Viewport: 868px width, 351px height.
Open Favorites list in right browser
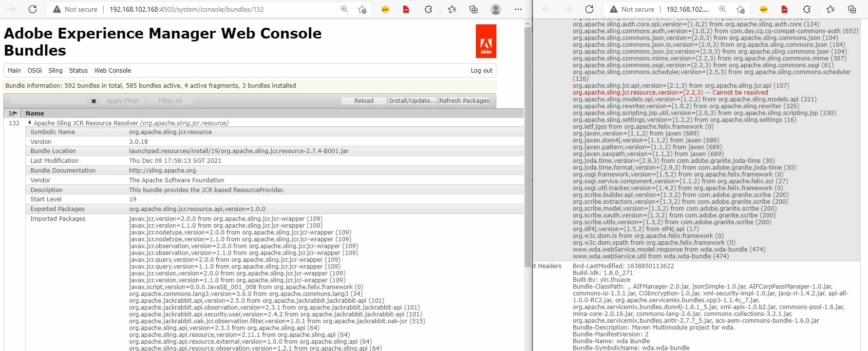click(x=830, y=9)
